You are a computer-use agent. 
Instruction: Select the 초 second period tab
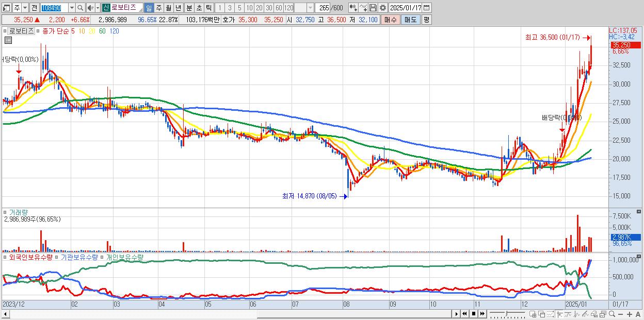[199, 8]
